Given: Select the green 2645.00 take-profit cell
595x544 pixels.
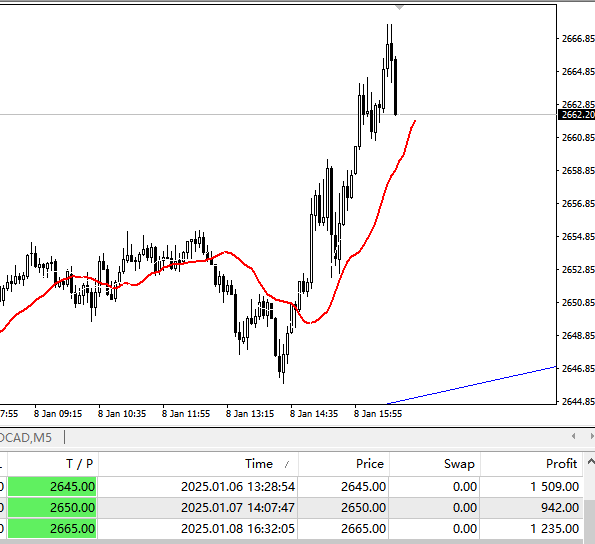Looking at the screenshot, I should (52, 487).
